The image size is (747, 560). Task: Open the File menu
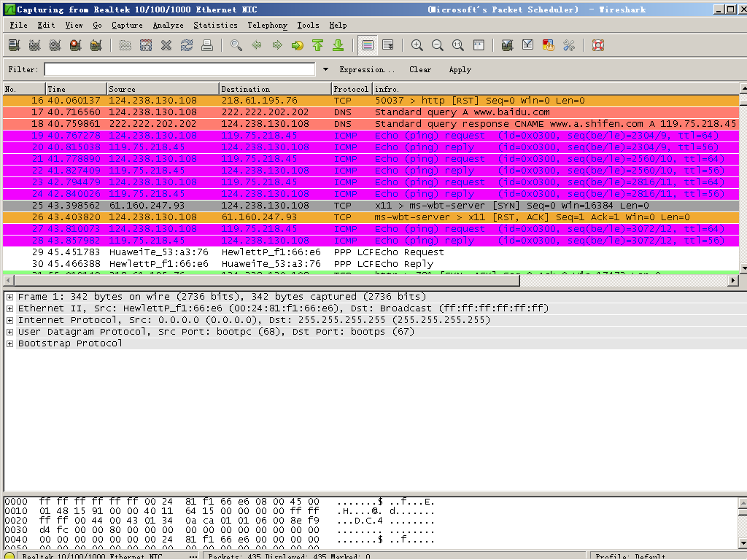click(18, 26)
